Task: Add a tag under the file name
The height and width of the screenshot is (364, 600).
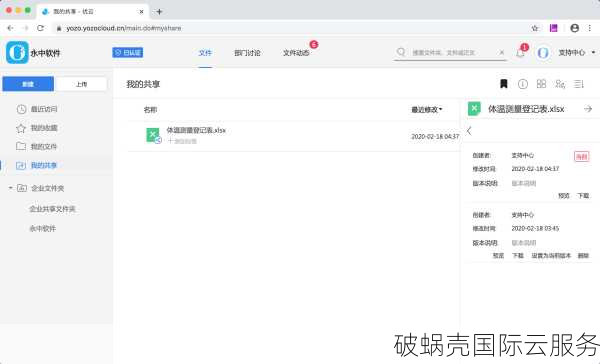Action: 183,141
